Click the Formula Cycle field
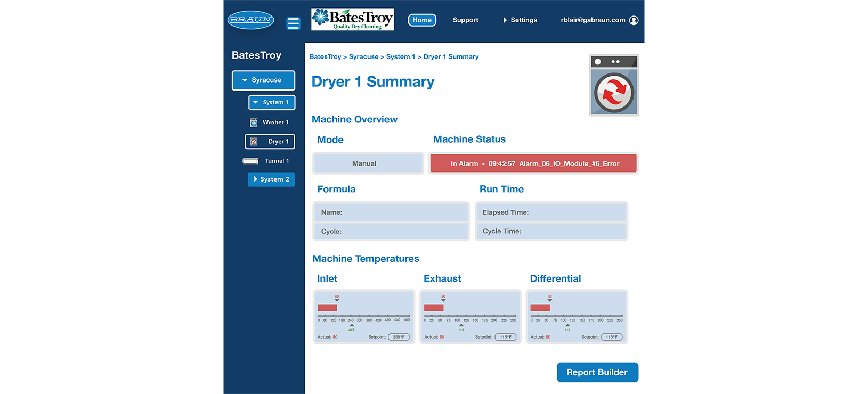 coord(391,231)
